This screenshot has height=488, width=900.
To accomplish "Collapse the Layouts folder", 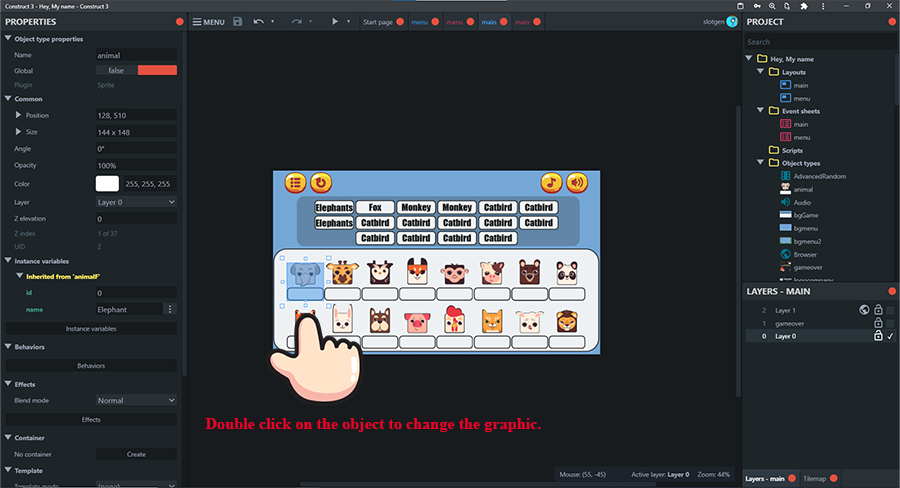I will pos(761,72).
